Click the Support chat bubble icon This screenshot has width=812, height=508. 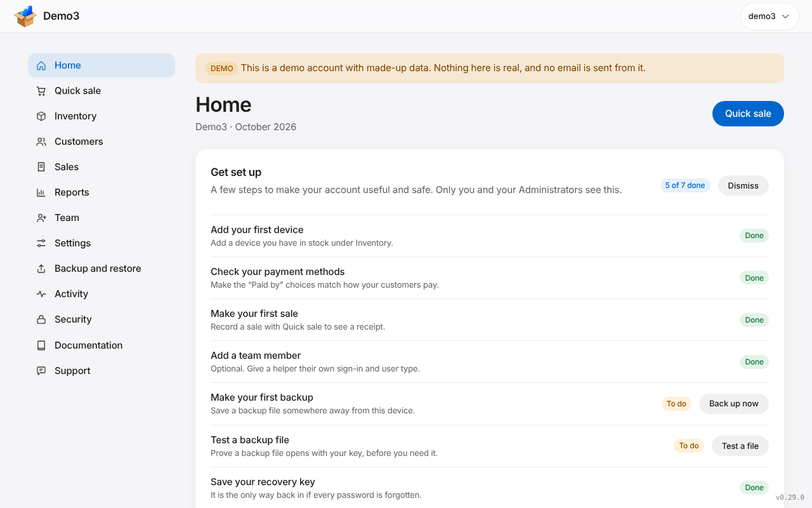click(41, 371)
